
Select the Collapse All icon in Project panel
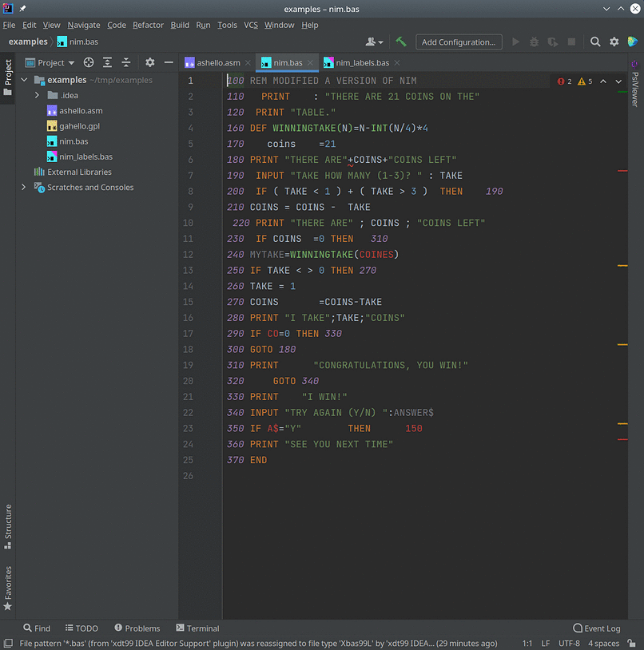tap(125, 62)
